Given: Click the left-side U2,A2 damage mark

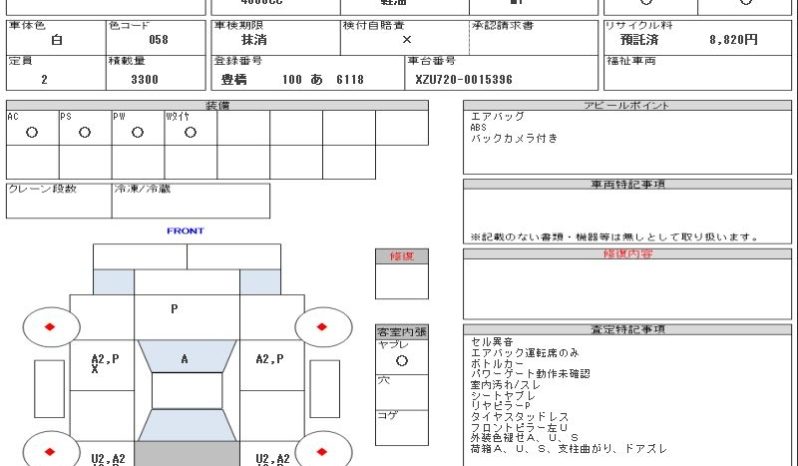Looking at the screenshot, I should [108, 459].
